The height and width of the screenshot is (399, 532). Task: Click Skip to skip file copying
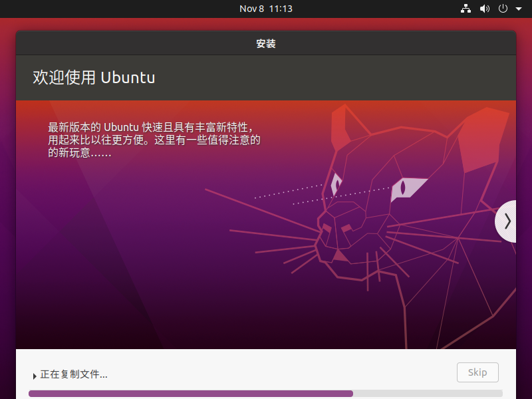477,372
